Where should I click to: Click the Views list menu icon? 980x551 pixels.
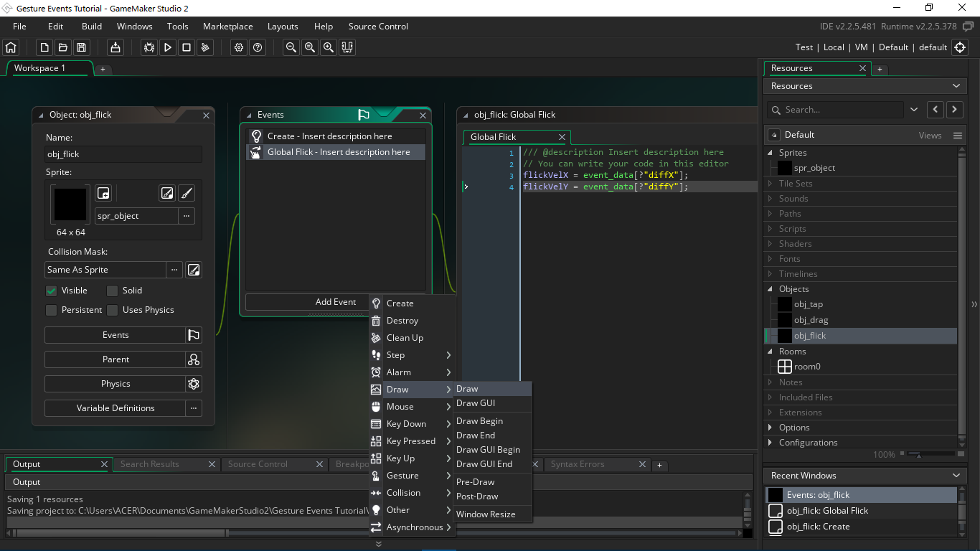957,135
